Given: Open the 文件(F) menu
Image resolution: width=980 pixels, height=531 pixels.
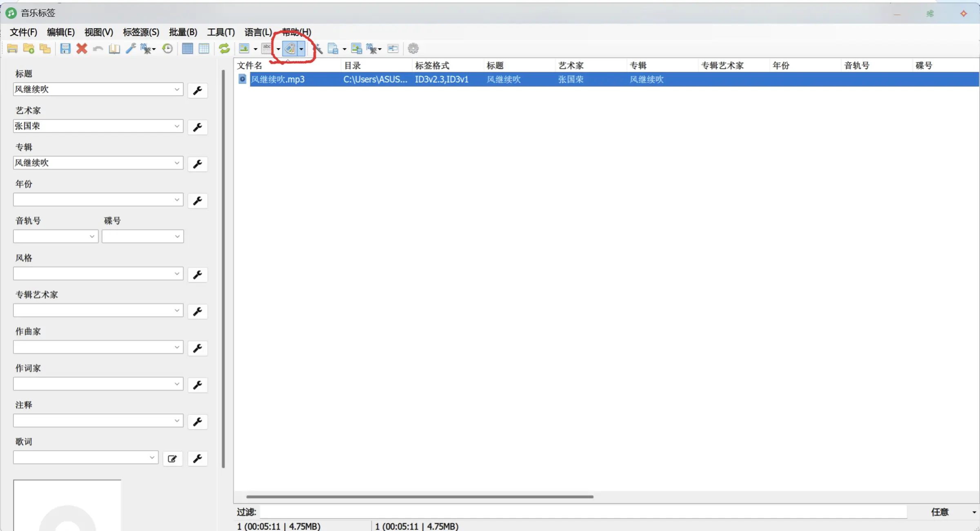Looking at the screenshot, I should [23, 32].
